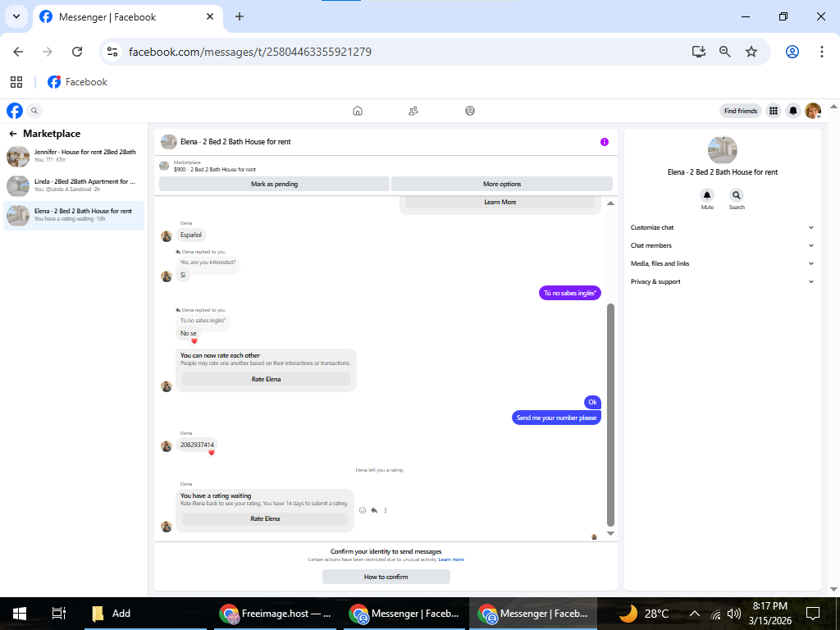Screen dimensions: 840x630
Task: Click the How to confirm button
Action: pyautogui.click(x=386, y=577)
